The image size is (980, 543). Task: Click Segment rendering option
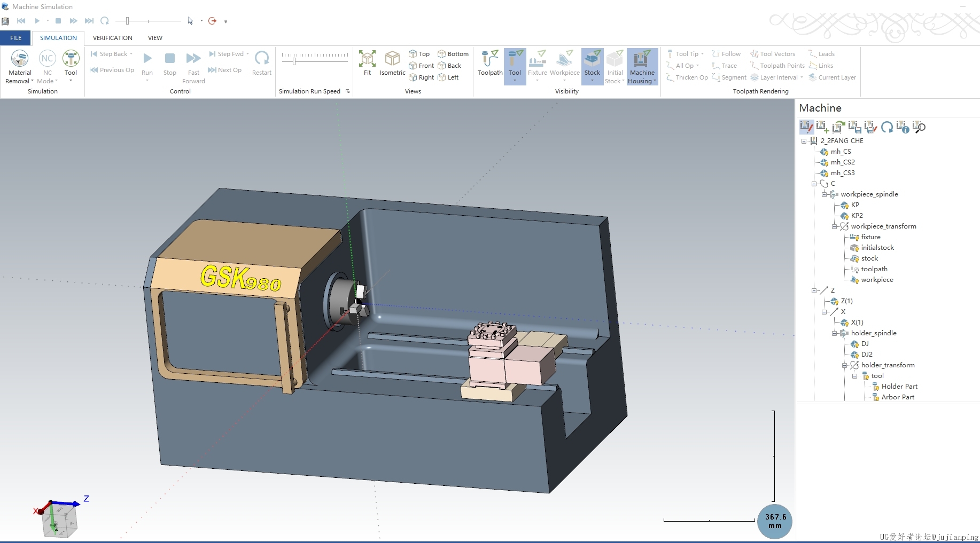click(x=729, y=77)
